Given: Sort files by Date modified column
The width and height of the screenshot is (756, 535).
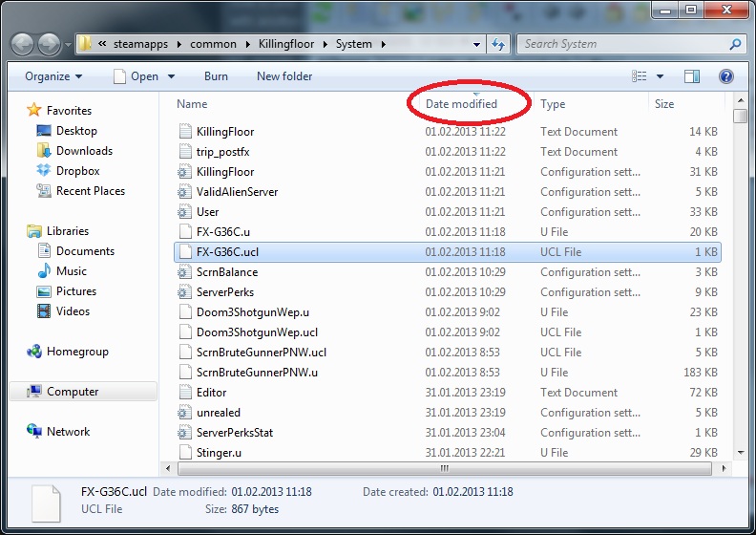Looking at the screenshot, I should click(461, 104).
